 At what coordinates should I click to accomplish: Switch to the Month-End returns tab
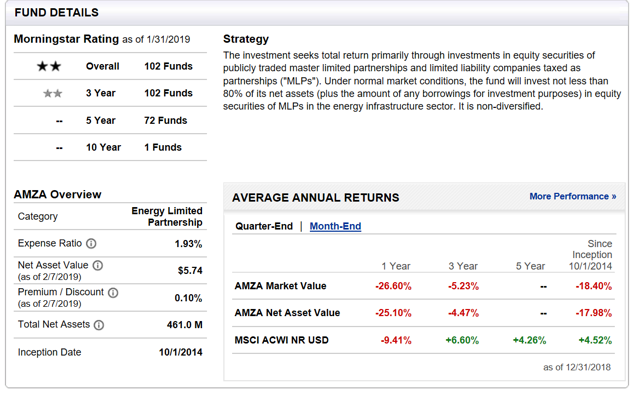[335, 226]
